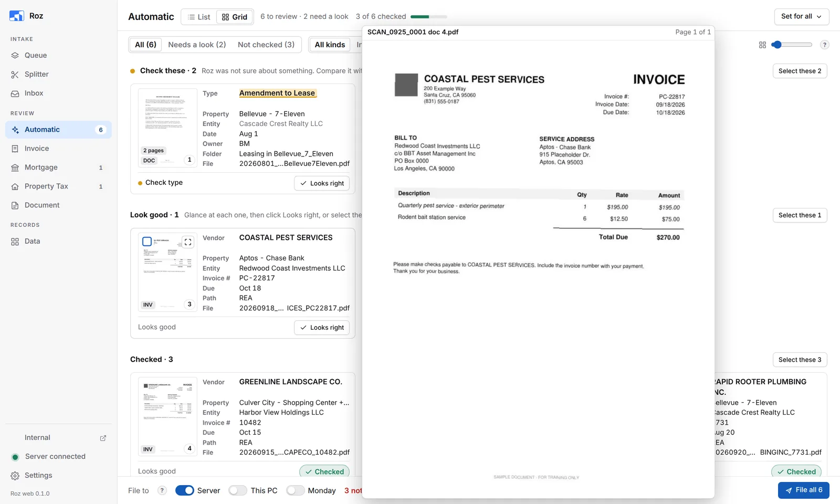
Task: Click the File to help question mark
Action: pyautogui.click(x=162, y=490)
